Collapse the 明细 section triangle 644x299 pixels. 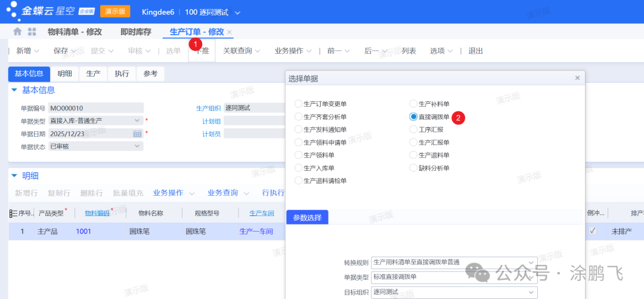coord(14,176)
